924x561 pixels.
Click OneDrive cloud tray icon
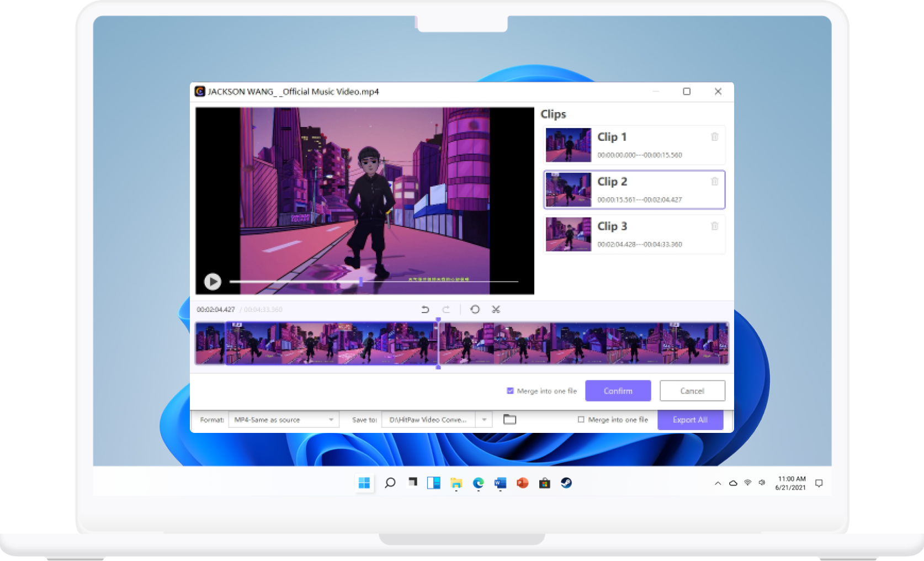click(733, 483)
